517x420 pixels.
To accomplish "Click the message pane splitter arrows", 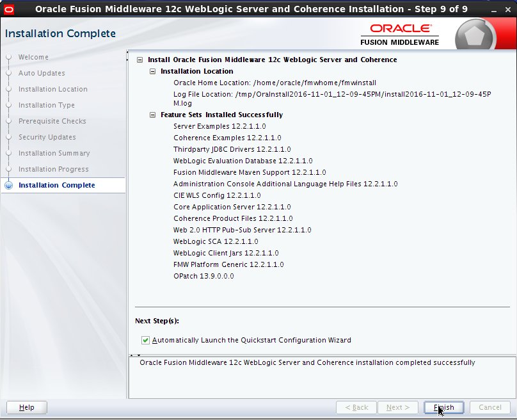I will pyautogui.click(x=135, y=356).
